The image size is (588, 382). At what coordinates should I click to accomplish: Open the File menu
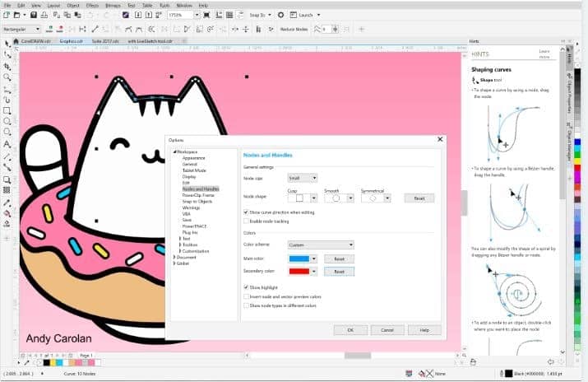click(7, 6)
